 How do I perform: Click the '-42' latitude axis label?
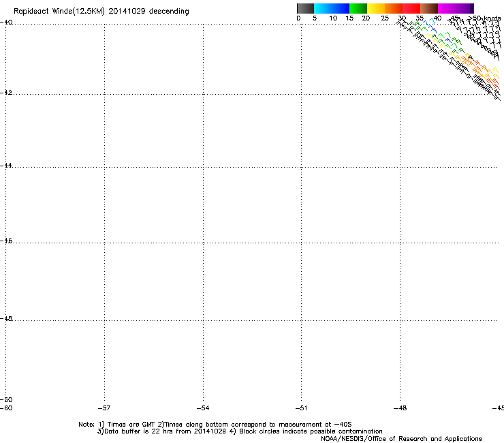(x=6, y=92)
